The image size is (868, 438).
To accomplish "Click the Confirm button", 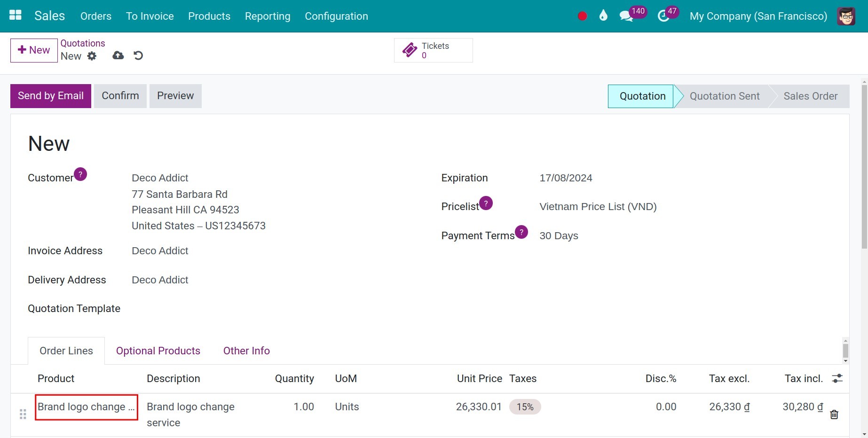I will 120,96.
